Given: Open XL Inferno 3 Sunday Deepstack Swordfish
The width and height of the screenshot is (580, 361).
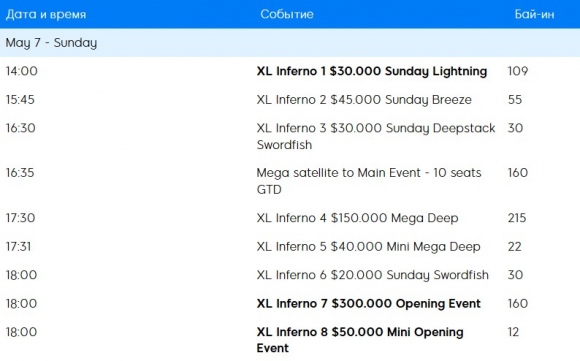Looking at the screenshot, I should [x=376, y=136].
